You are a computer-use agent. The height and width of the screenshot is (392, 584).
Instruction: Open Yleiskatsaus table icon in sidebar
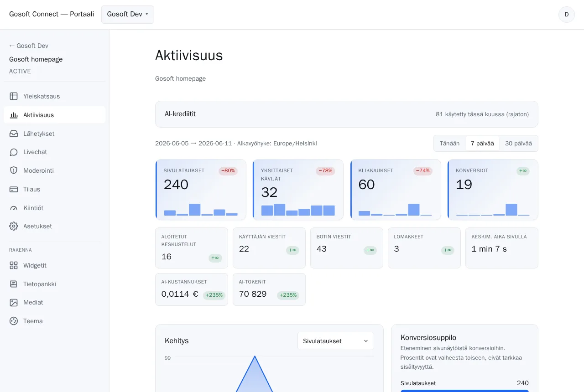pos(14,96)
